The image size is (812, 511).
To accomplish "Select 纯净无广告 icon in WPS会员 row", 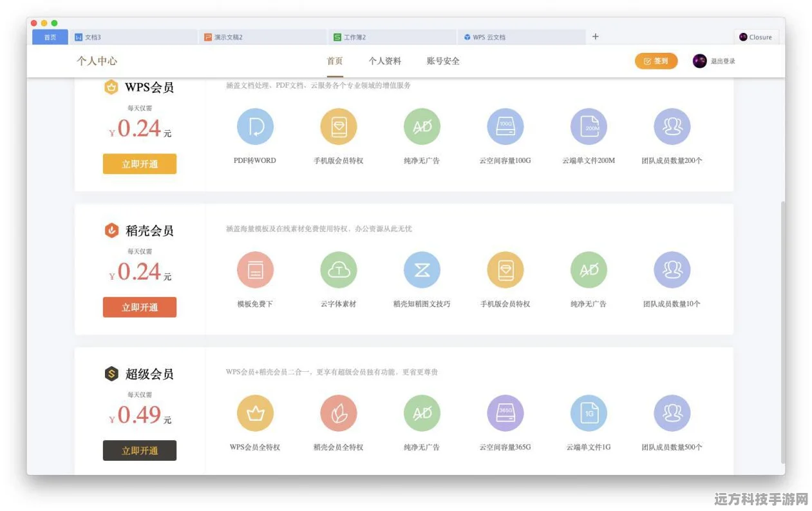I will pyautogui.click(x=422, y=126).
